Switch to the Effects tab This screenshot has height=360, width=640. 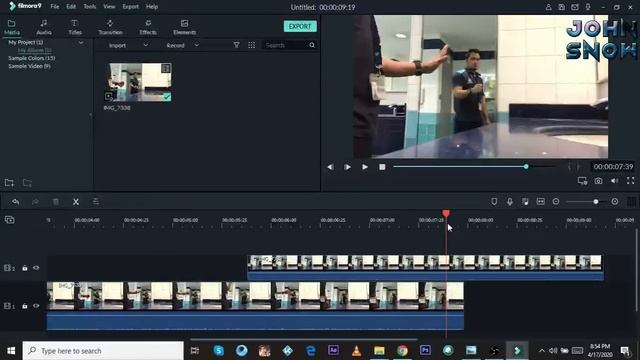(x=148, y=27)
